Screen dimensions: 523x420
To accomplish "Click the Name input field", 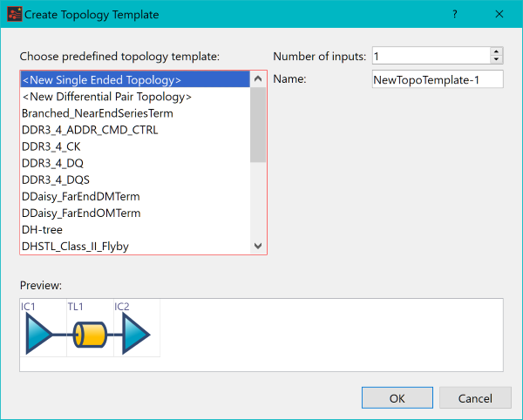I will pos(438,79).
